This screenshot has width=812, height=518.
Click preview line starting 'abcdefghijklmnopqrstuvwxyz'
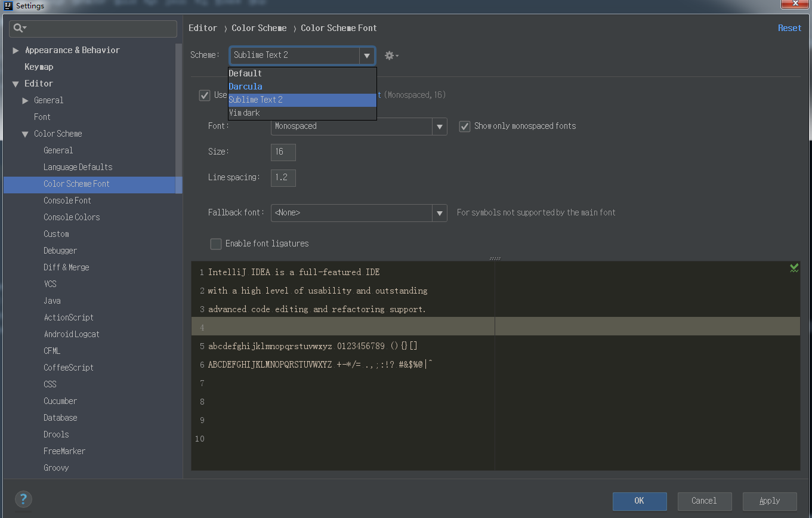pos(313,346)
